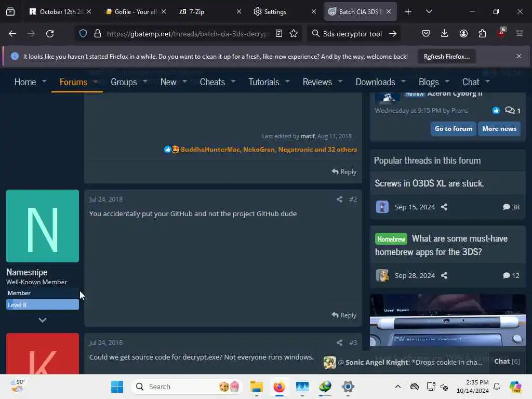Submit the 3ds decryptor tool search
Viewport: 532px width, 399px height.
point(393,34)
